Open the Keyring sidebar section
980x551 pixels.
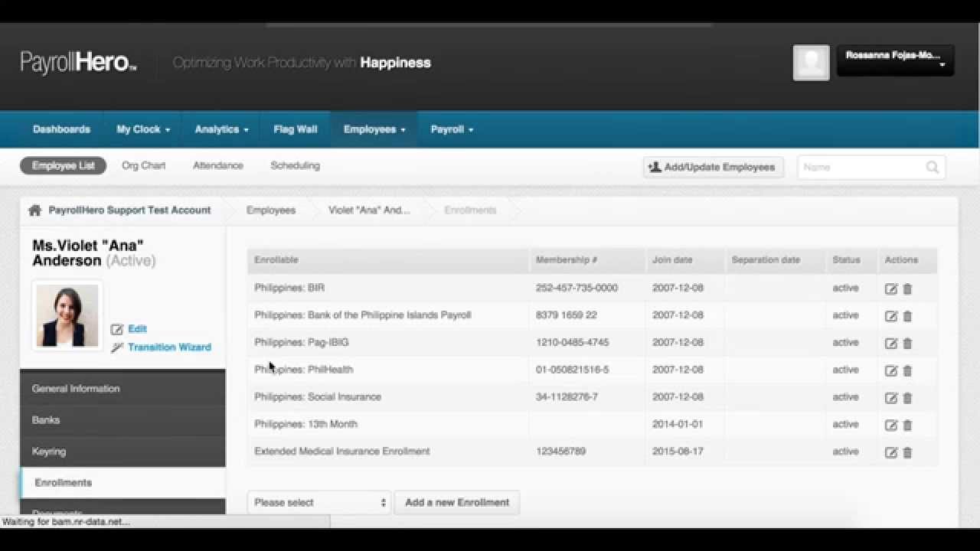(122, 452)
